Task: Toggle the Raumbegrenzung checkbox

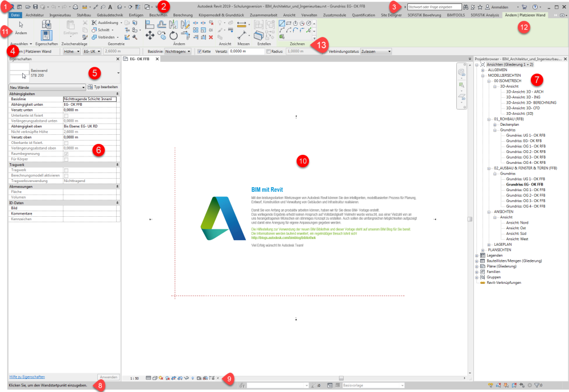Action: pyautogui.click(x=66, y=154)
